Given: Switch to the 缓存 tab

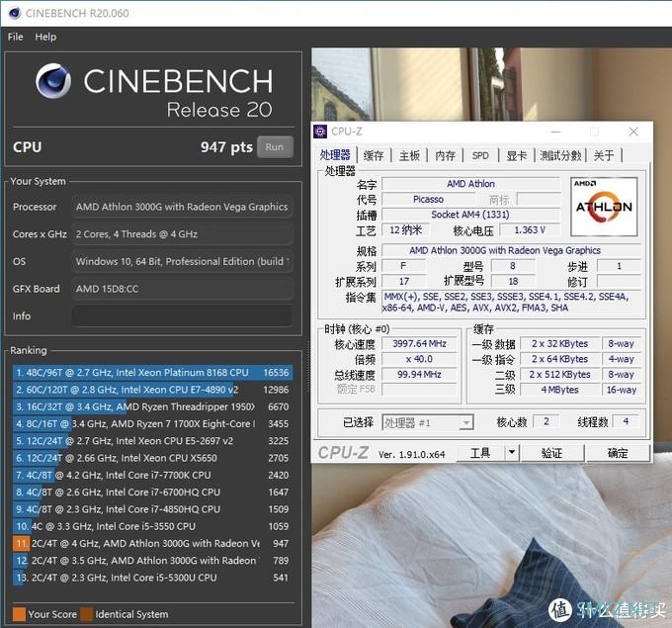Looking at the screenshot, I should click(374, 155).
